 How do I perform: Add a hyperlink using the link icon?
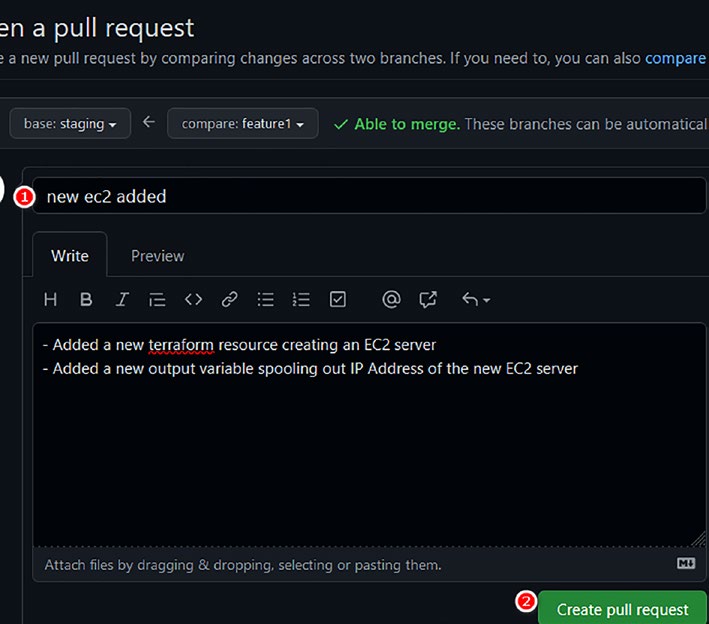230,299
